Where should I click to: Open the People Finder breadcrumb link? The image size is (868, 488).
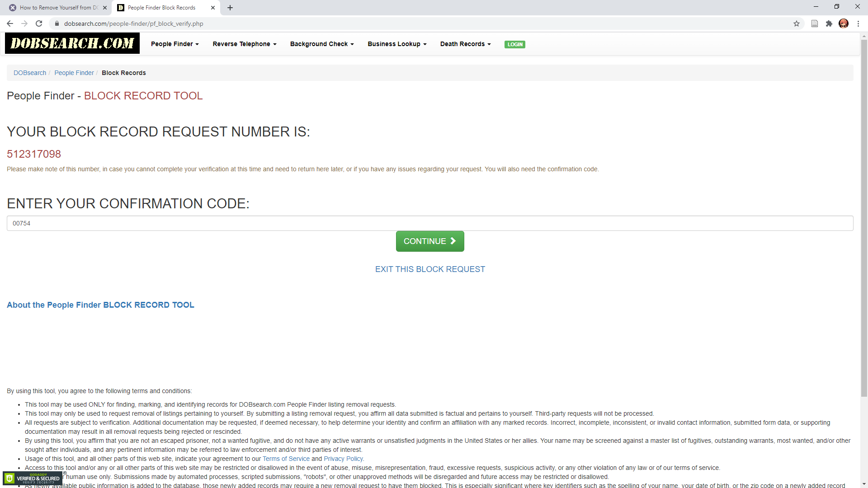click(x=74, y=73)
